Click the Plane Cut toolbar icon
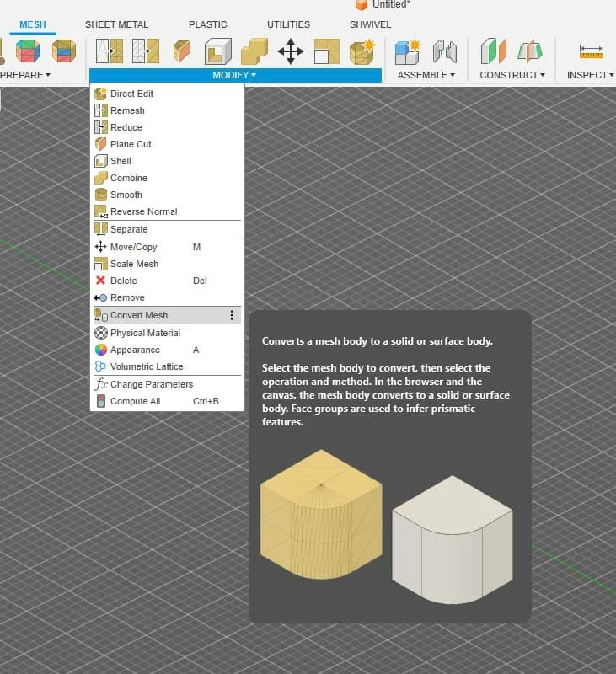Image resolution: width=616 pixels, height=674 pixels. tap(182, 51)
